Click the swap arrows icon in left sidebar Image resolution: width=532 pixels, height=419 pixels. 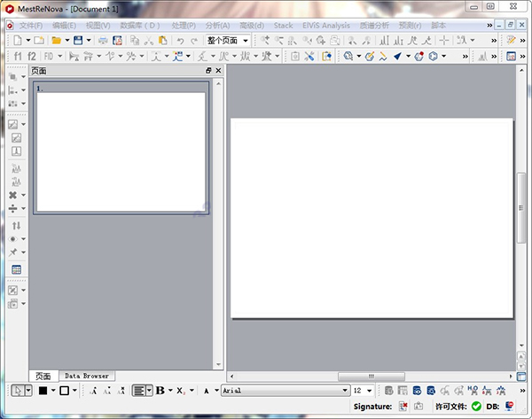[x=16, y=226]
